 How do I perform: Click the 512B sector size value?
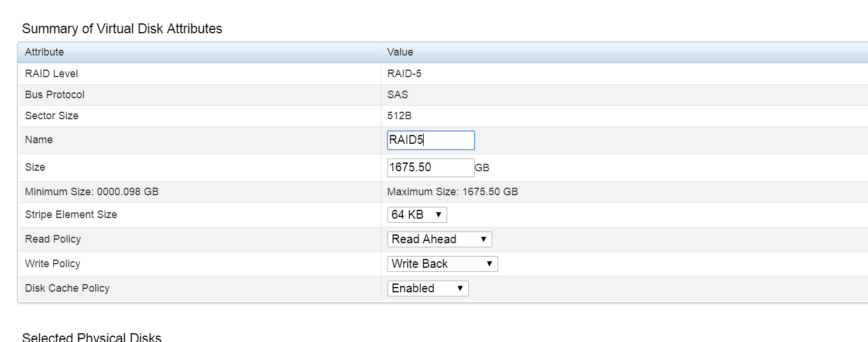[x=399, y=116]
